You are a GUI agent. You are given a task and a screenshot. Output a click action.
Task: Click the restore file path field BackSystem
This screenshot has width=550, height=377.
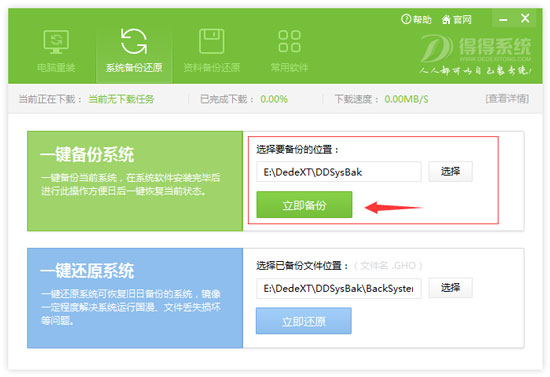(338, 288)
